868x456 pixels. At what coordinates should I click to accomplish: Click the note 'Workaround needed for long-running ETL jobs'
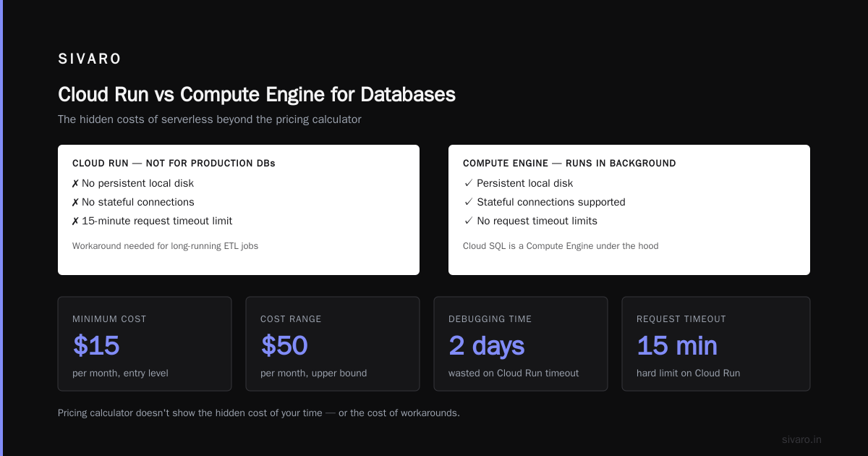click(x=165, y=246)
